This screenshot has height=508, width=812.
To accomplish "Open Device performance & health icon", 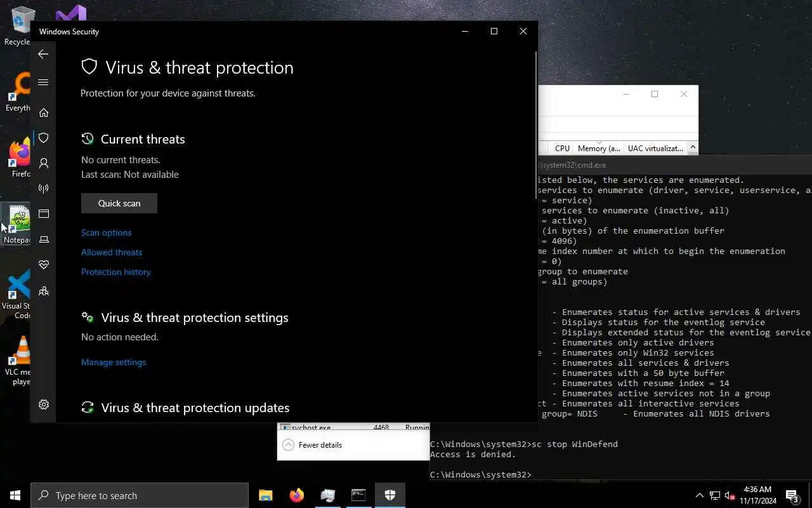I will [x=44, y=265].
